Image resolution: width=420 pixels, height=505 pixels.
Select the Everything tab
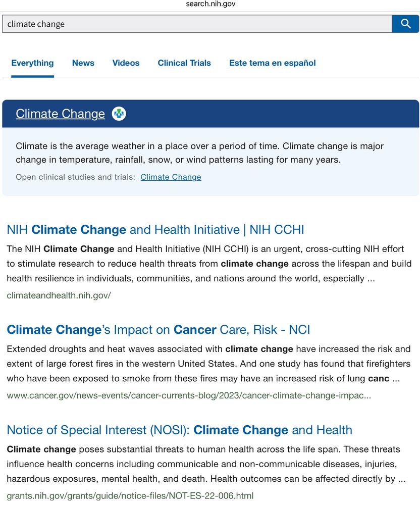point(32,63)
